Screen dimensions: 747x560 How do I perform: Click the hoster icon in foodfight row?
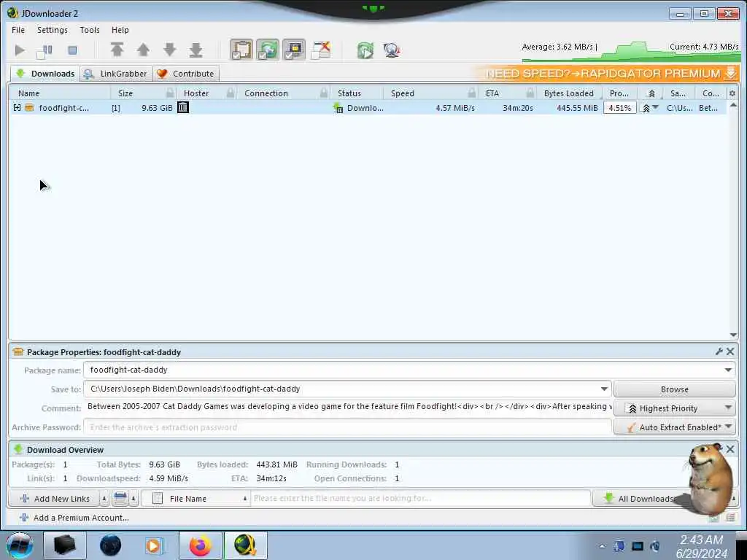[x=183, y=108]
